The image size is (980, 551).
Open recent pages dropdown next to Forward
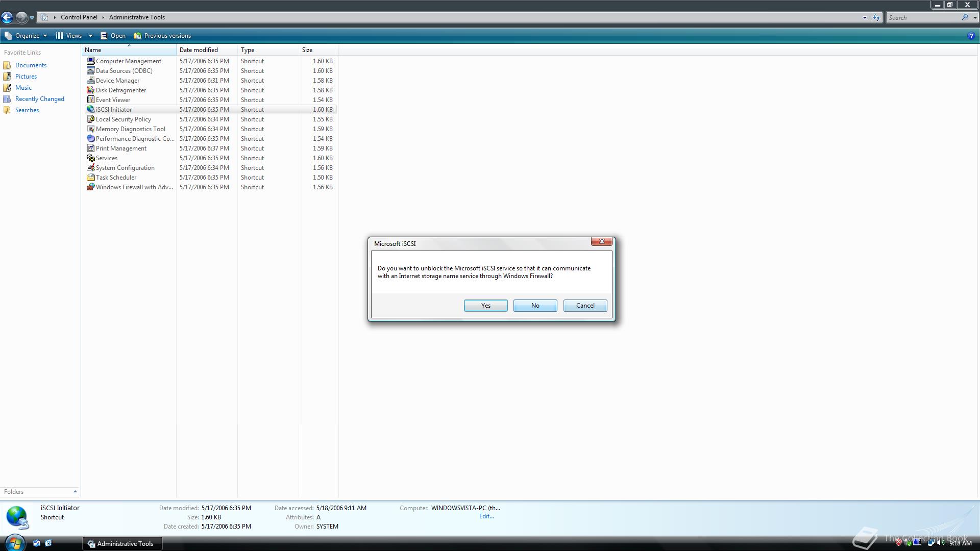(x=32, y=18)
